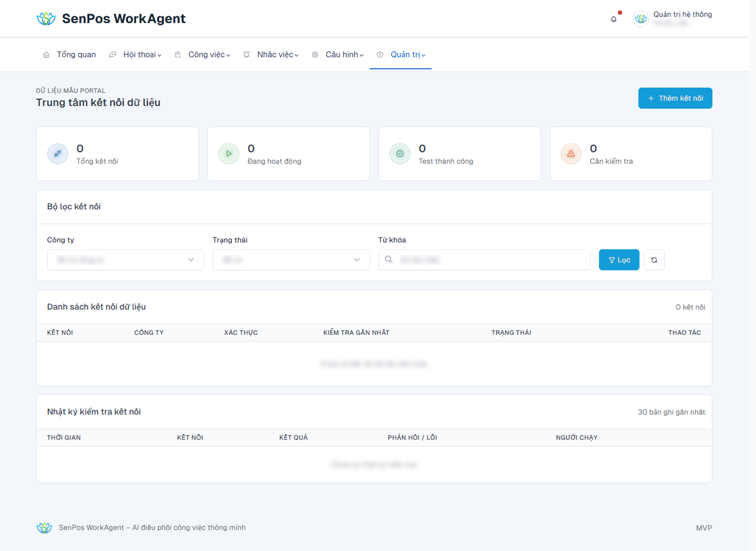Focus the Từ khóa search field

pos(484,260)
